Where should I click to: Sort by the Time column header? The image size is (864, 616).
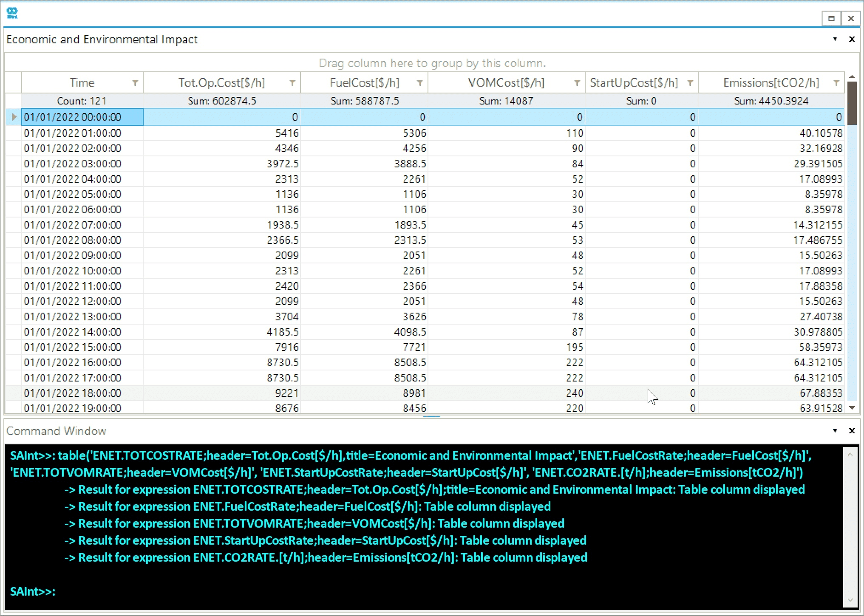tap(82, 83)
